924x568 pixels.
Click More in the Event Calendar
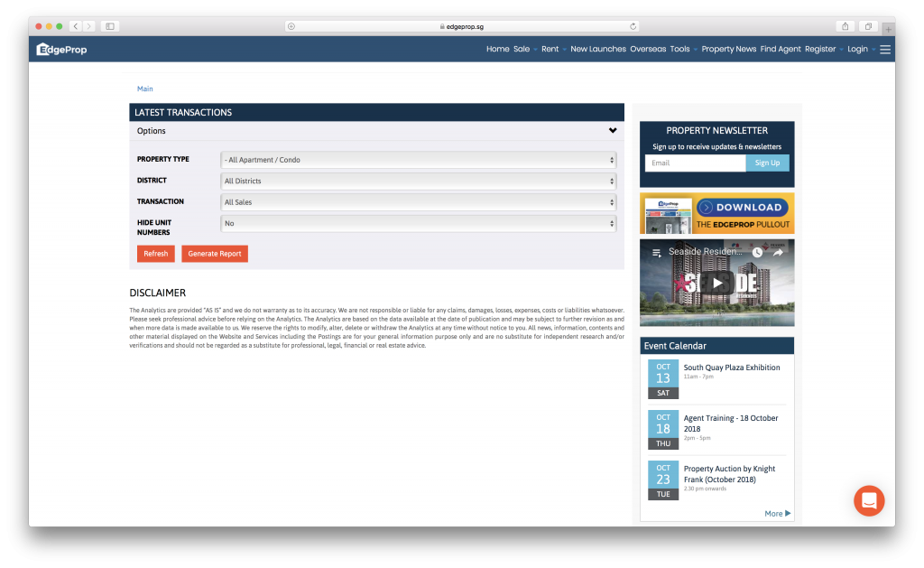[774, 513]
